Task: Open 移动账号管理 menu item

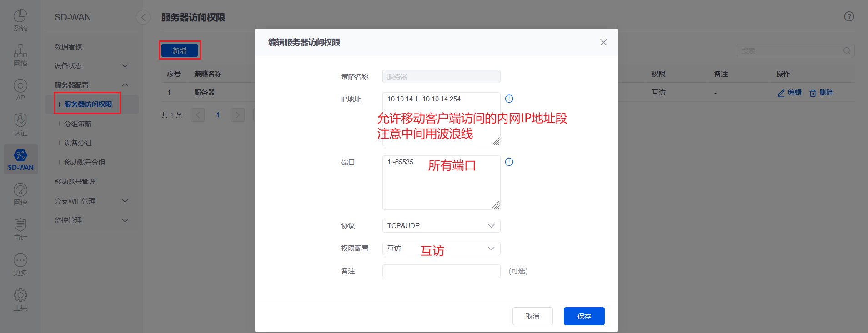Action: click(x=75, y=182)
